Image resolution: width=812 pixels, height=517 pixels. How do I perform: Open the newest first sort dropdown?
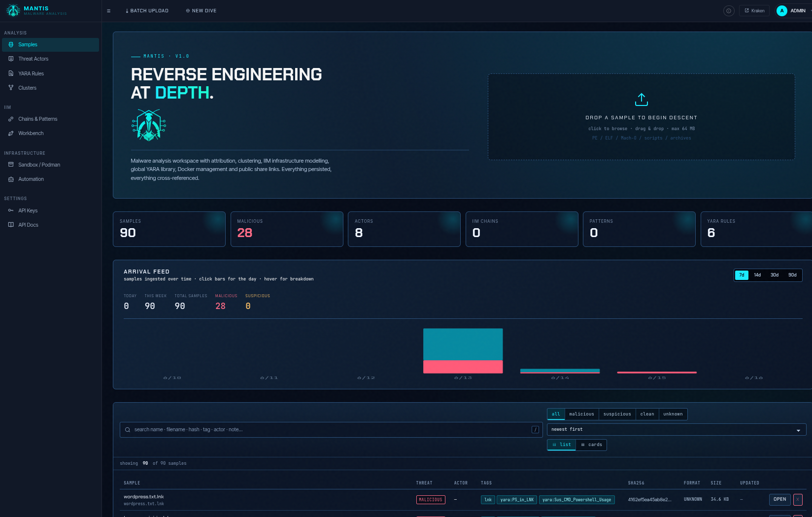tap(677, 430)
